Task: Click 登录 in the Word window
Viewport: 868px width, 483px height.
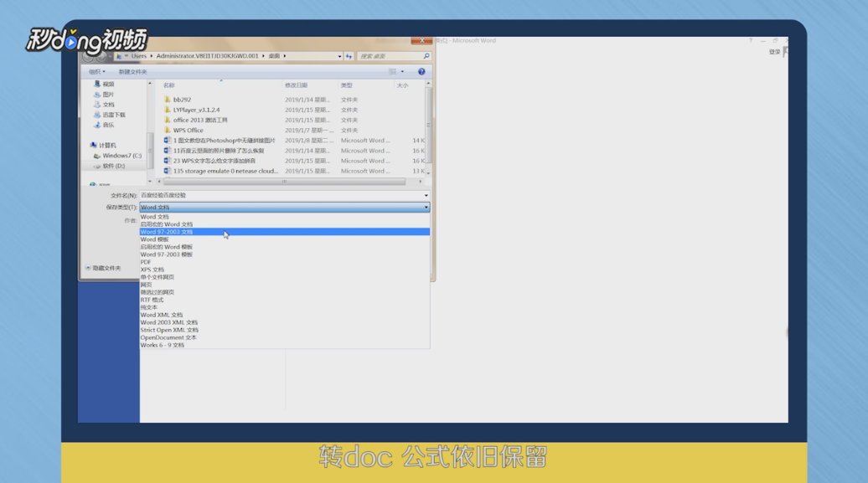Action: [x=774, y=51]
